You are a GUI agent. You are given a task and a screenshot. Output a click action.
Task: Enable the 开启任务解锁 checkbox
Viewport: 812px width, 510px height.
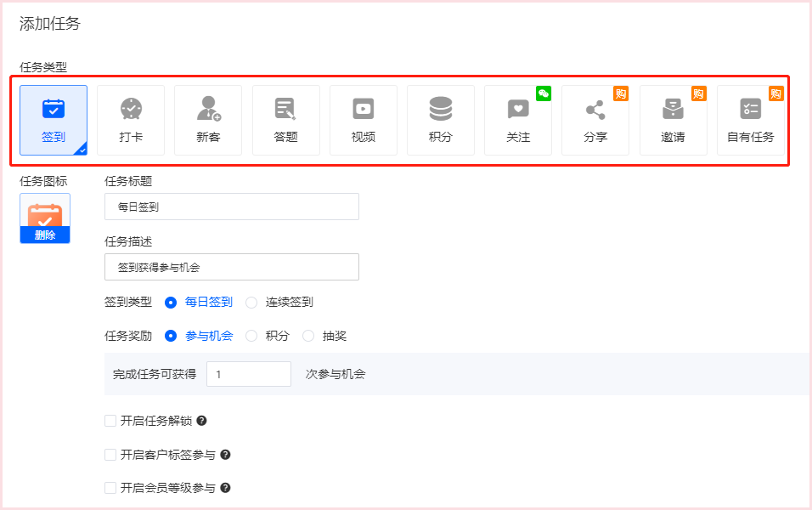coord(110,421)
